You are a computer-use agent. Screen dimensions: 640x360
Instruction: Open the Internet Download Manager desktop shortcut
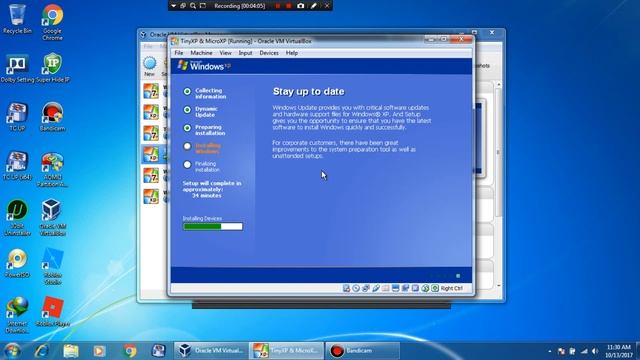pyautogui.click(x=17, y=316)
